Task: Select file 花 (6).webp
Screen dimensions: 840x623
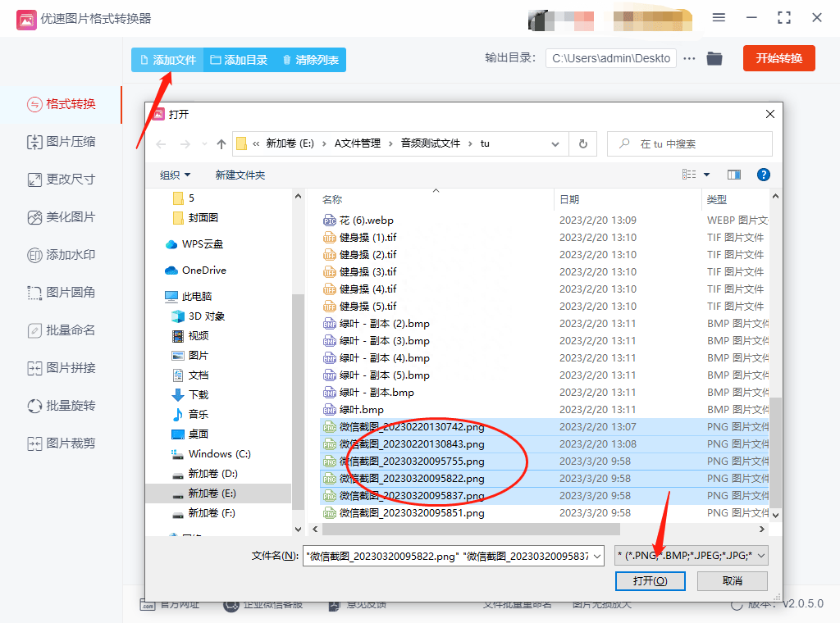Action: [x=367, y=221]
